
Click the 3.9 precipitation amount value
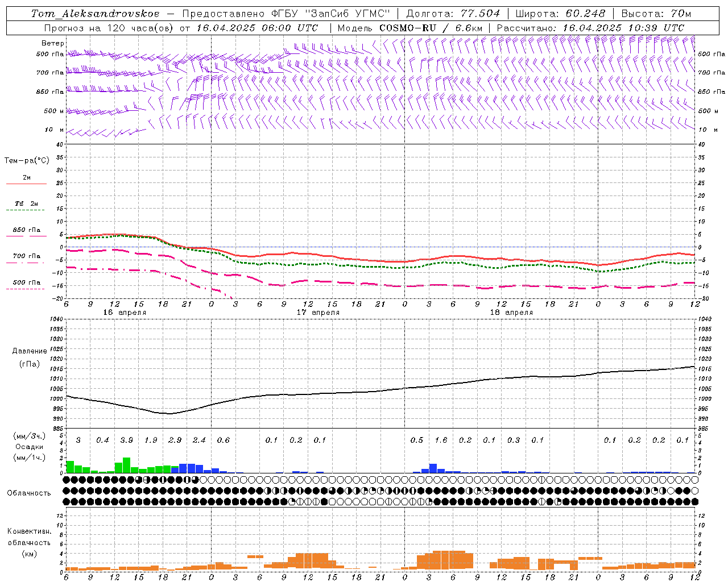pos(126,440)
